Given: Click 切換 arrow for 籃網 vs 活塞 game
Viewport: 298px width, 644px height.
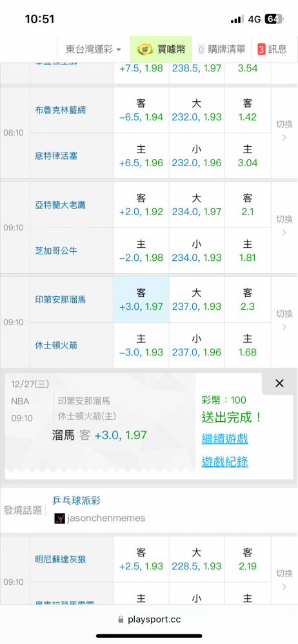Looking at the screenshot, I should tap(284, 131).
